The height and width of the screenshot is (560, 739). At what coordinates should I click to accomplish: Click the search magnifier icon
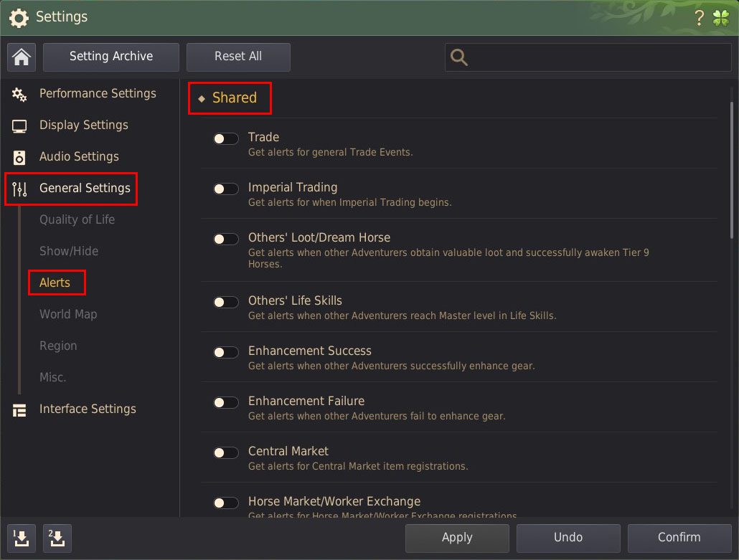click(x=458, y=57)
